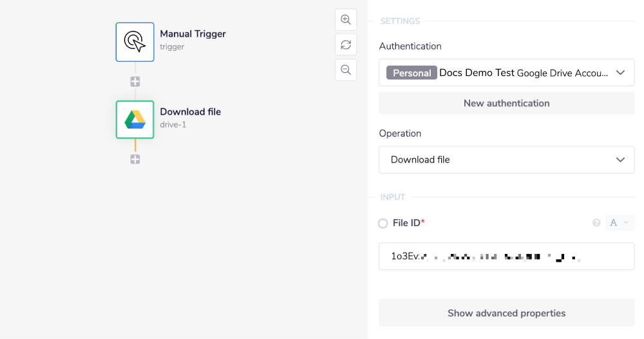The width and height of the screenshot is (644, 339).
Task: Open the 'A' input type selector
Action: [x=619, y=223]
